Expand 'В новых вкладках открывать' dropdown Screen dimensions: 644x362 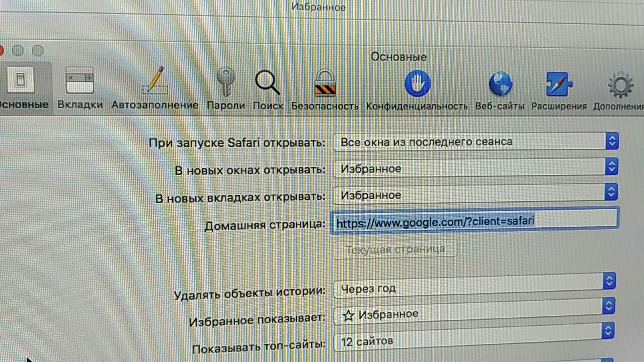(x=475, y=194)
